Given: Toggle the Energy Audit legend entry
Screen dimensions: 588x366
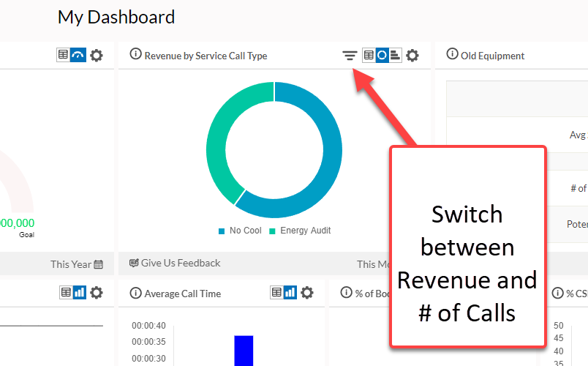Looking at the screenshot, I should (x=300, y=231).
